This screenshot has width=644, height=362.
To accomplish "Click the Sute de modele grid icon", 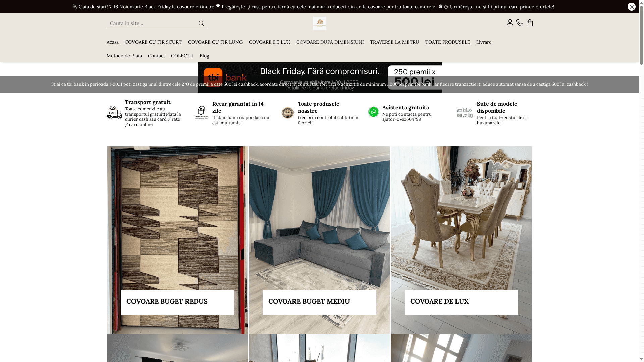I will click(x=464, y=113).
